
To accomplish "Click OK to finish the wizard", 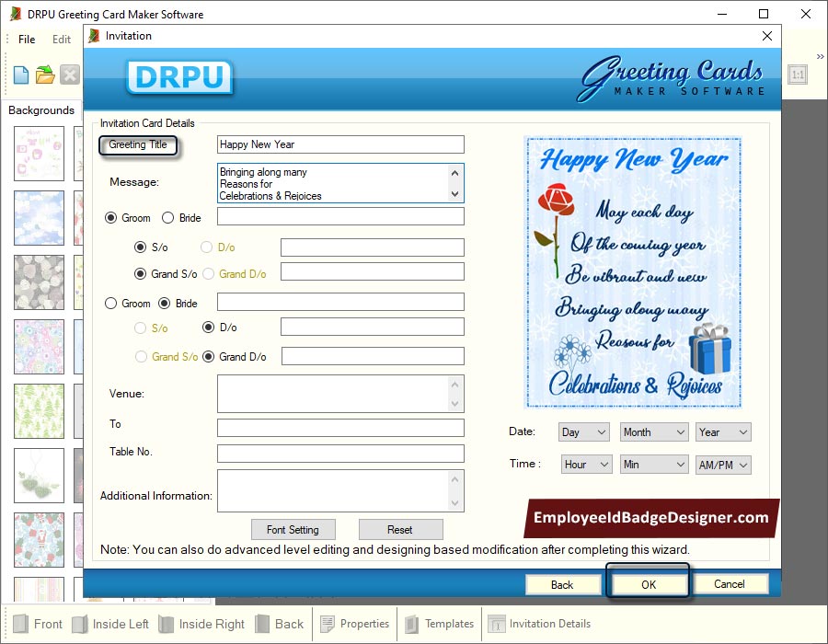I will [649, 584].
